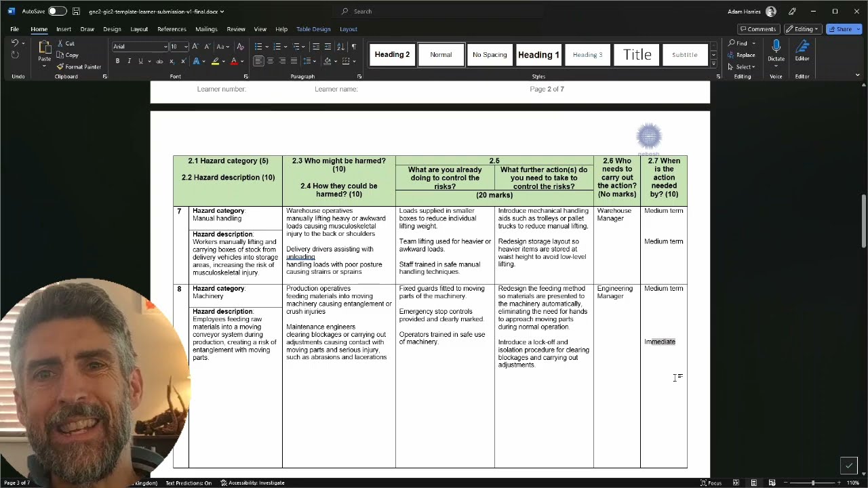Toggle Bold formatting
868x488 pixels.
point(117,62)
